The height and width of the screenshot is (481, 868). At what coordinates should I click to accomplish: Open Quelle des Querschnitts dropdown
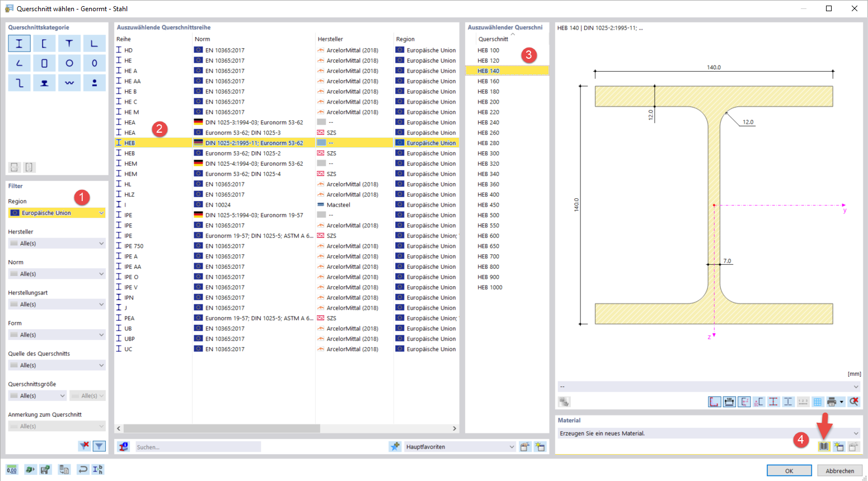tap(57, 365)
